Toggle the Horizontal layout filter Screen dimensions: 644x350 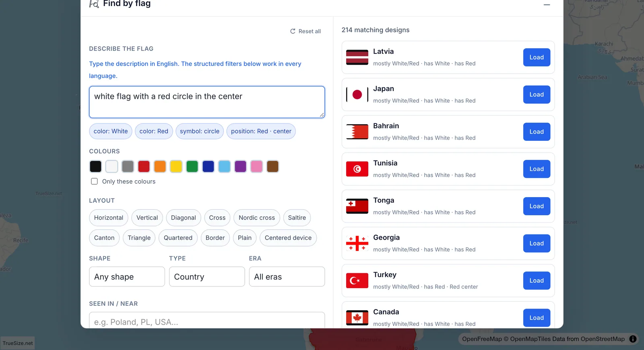[x=109, y=218]
